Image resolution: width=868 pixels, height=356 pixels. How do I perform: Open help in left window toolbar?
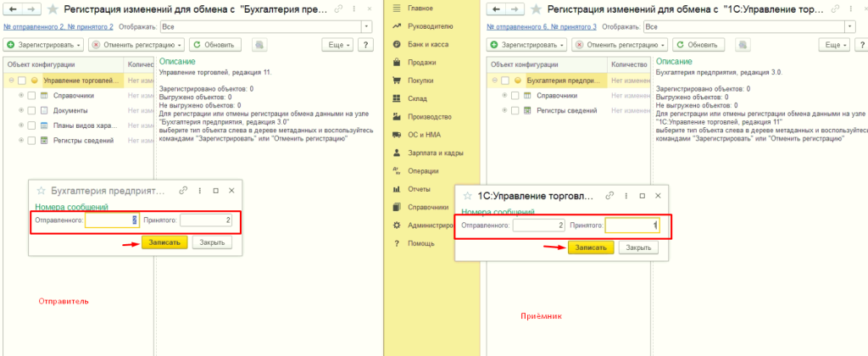point(366,45)
